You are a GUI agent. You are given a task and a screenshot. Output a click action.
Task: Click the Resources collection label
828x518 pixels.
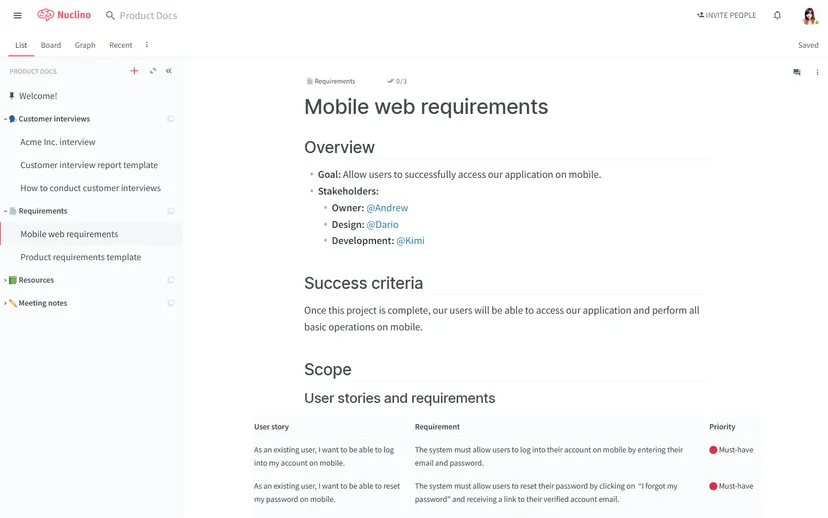point(36,280)
